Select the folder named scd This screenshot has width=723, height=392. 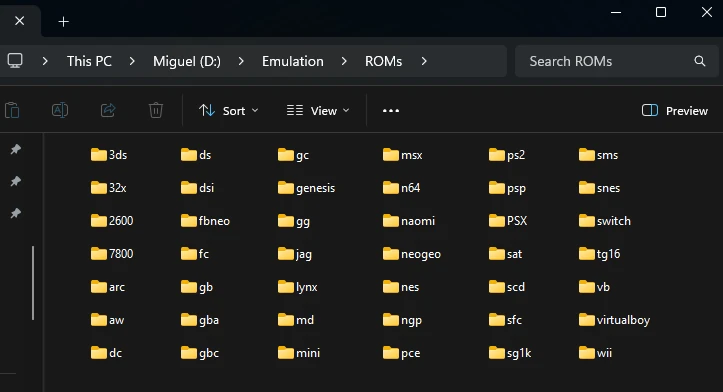507,287
